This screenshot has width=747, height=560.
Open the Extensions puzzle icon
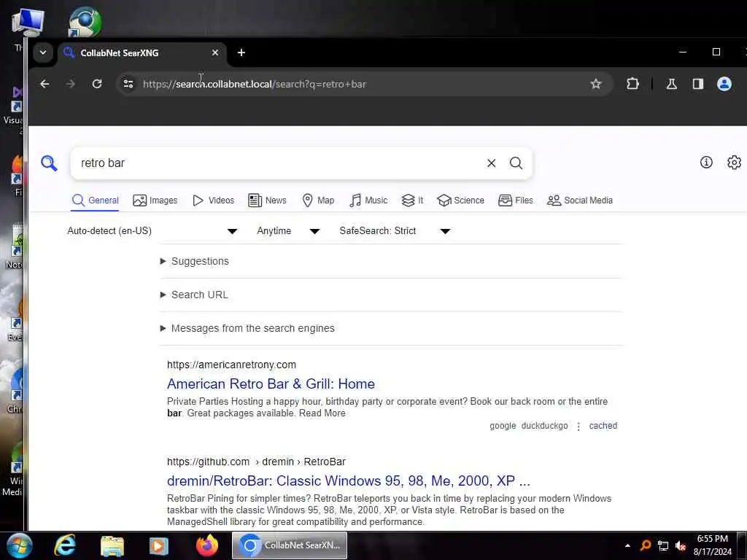click(632, 84)
